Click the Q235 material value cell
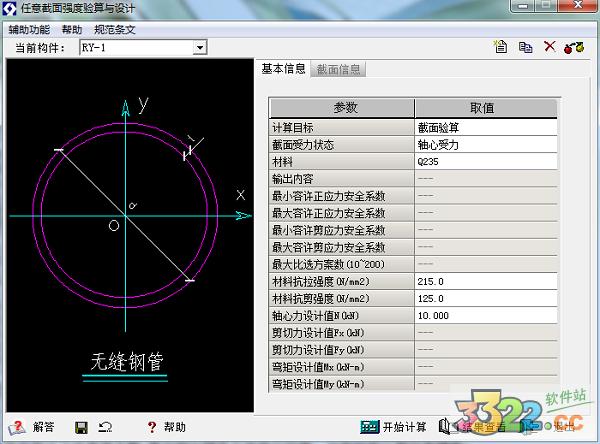This screenshot has width=600, height=444. click(486, 162)
